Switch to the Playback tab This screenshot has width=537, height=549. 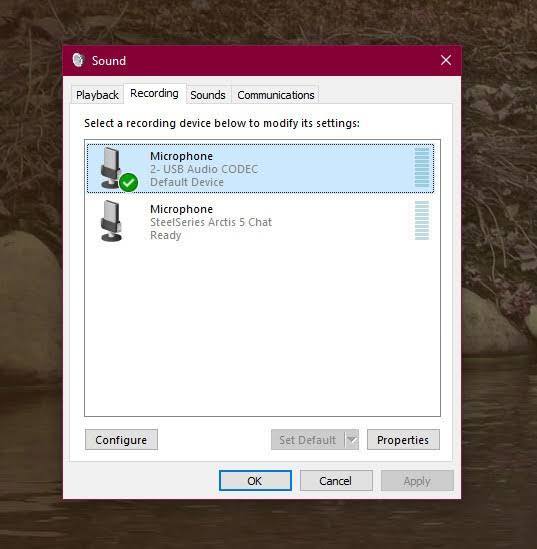coord(97,95)
